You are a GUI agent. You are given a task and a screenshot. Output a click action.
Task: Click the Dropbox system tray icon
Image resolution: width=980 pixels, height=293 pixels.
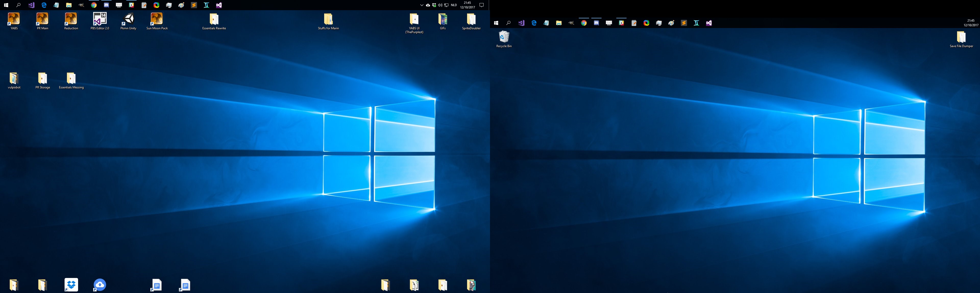point(434,5)
